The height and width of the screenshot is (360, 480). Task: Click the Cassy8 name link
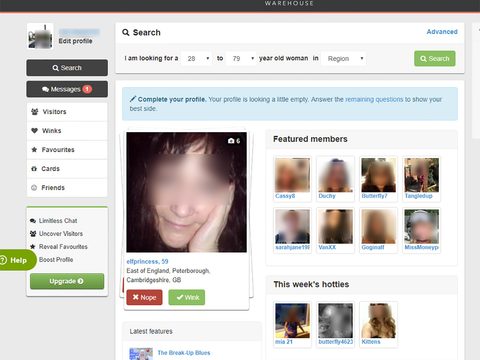(x=285, y=196)
